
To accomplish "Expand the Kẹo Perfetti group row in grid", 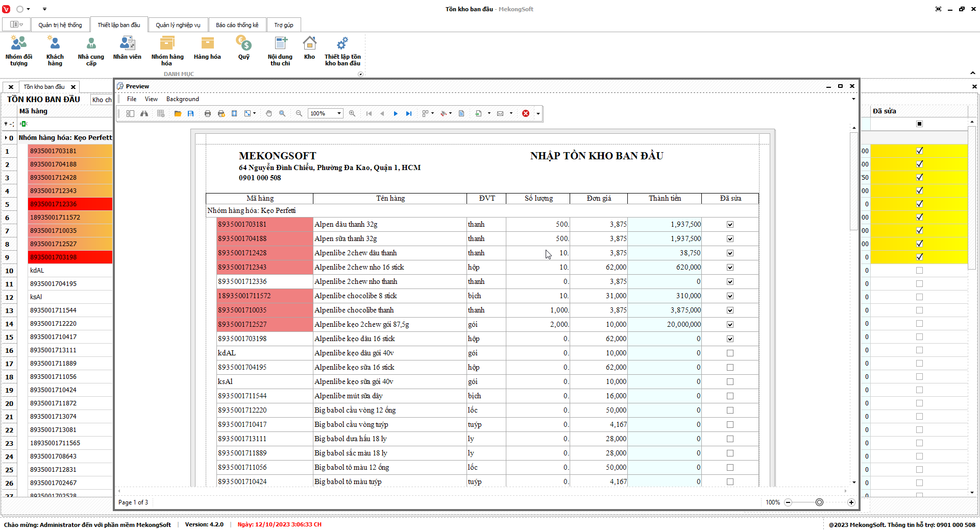I will 6,138.
